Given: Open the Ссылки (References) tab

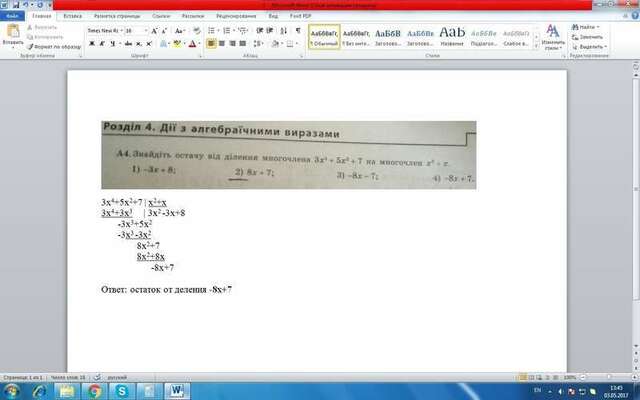Looking at the screenshot, I should point(161,16).
